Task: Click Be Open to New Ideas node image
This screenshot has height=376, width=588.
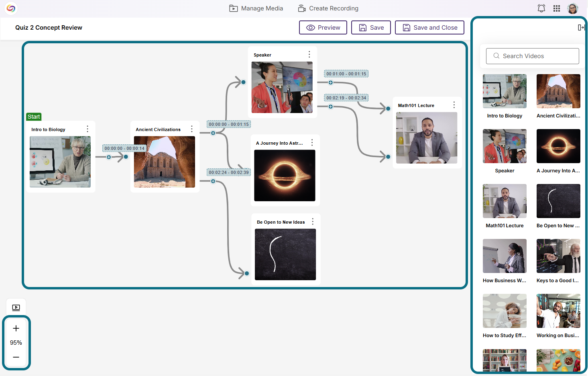Action: tap(285, 255)
